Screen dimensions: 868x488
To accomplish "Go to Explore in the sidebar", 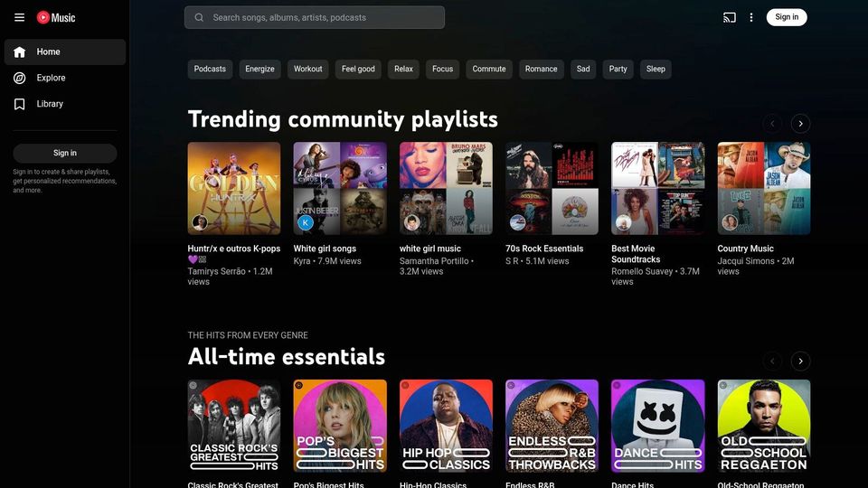I will tap(65, 78).
